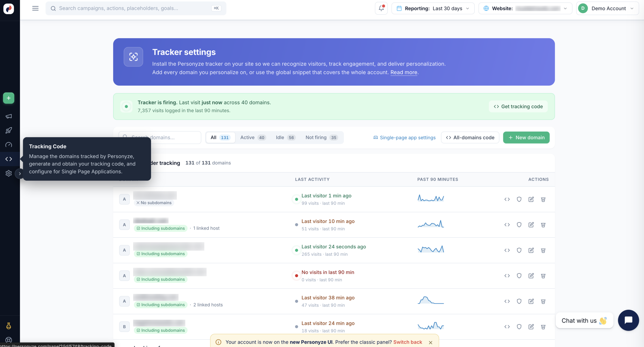Open shield settings for the 265 visits row
Image resolution: width=644 pixels, height=347 pixels.
point(519,250)
